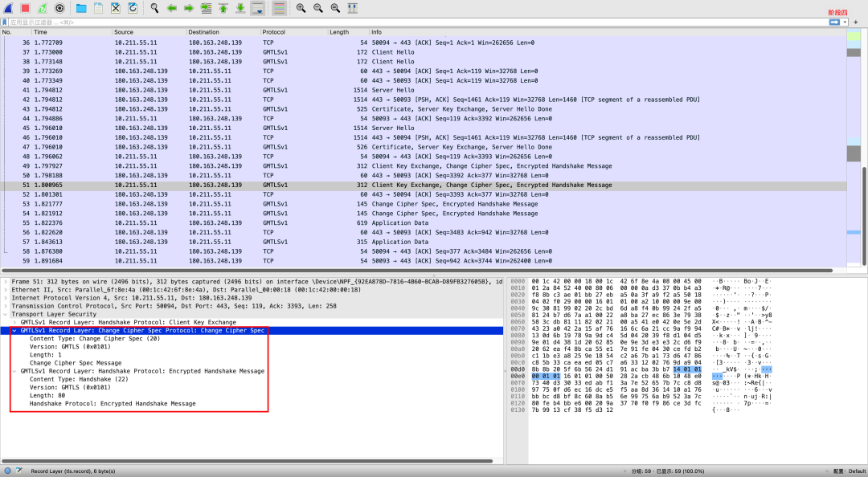Open the display filter history dropdown
This screenshot has height=477, width=868.
click(845, 22)
